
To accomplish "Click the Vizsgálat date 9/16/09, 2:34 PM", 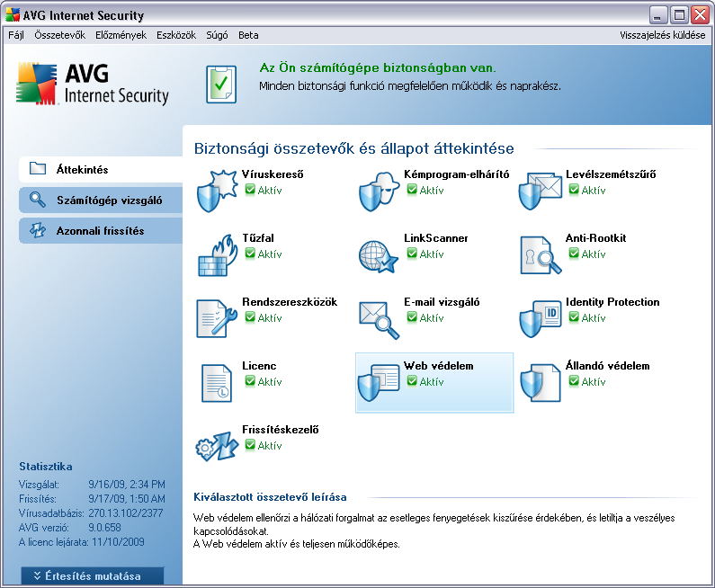I will (127, 484).
